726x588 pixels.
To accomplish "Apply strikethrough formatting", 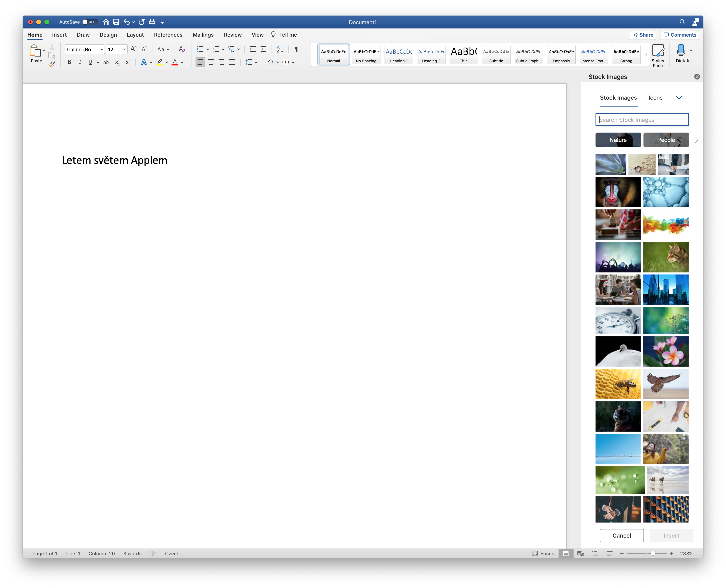I will [x=106, y=62].
